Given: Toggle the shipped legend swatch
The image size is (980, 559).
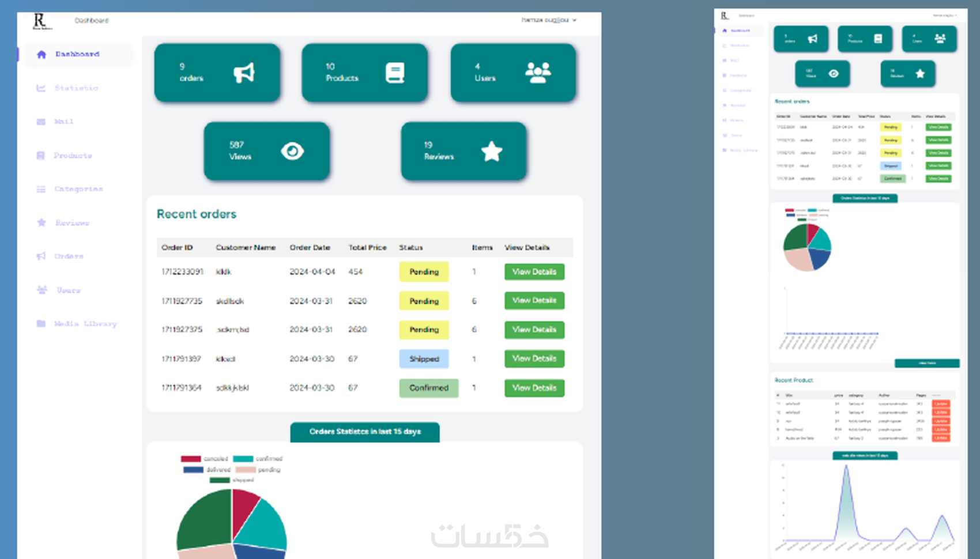Looking at the screenshot, I should [220, 480].
